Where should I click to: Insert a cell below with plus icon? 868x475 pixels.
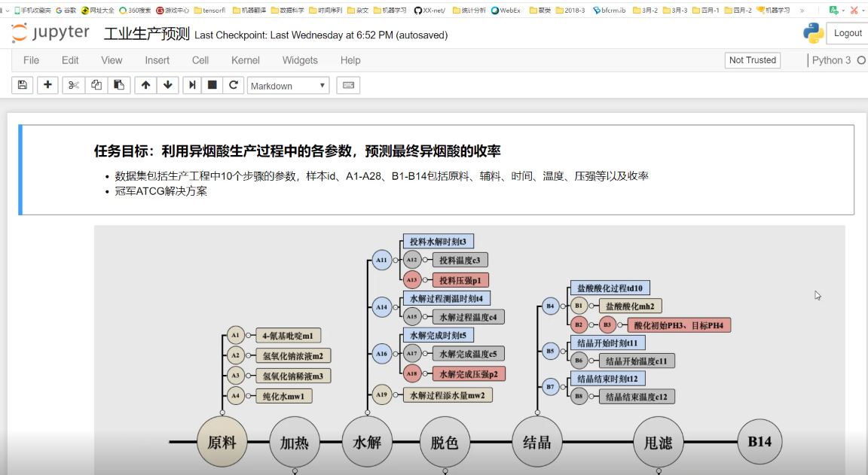point(47,85)
